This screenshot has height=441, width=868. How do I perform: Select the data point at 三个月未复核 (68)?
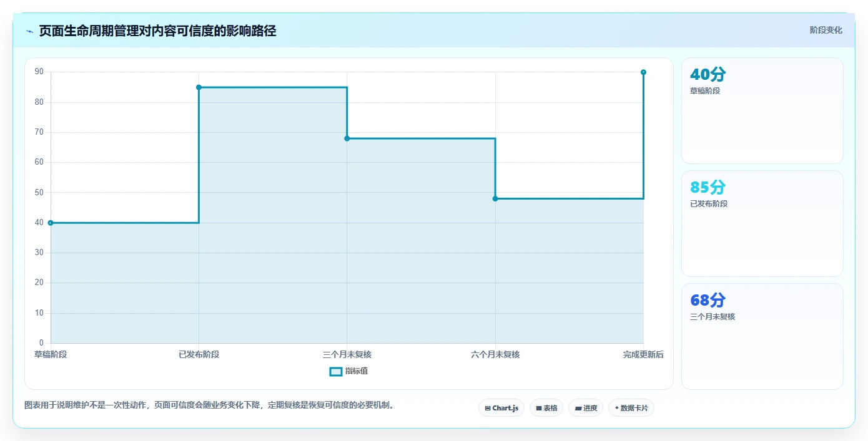click(x=347, y=138)
